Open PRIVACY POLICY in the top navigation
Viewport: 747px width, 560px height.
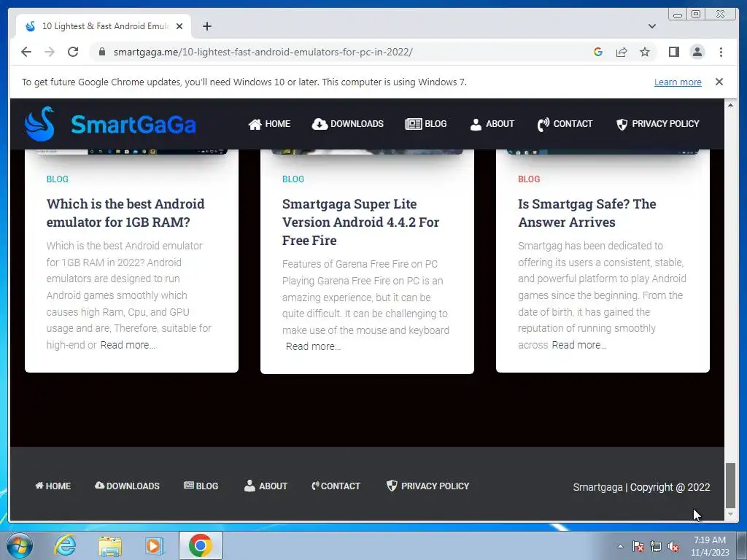tap(658, 124)
